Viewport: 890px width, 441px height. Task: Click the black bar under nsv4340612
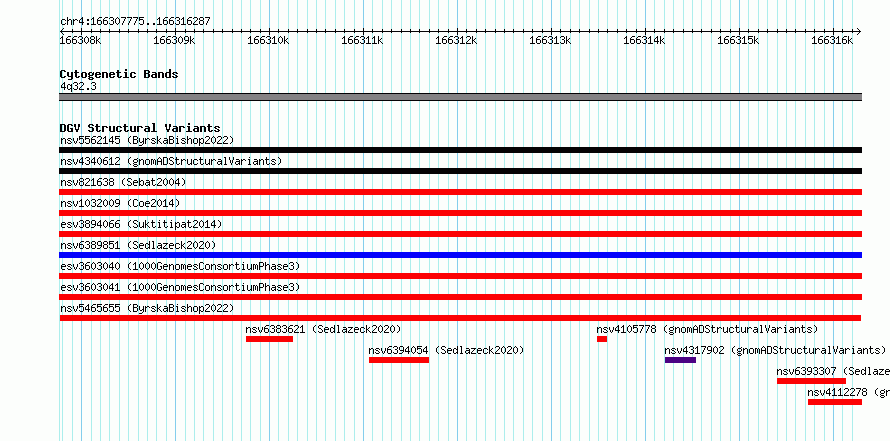click(x=460, y=171)
